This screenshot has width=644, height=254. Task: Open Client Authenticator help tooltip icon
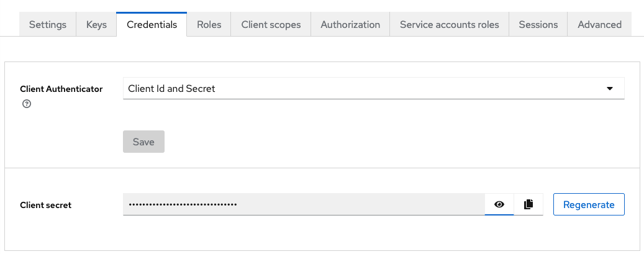pos(27,104)
